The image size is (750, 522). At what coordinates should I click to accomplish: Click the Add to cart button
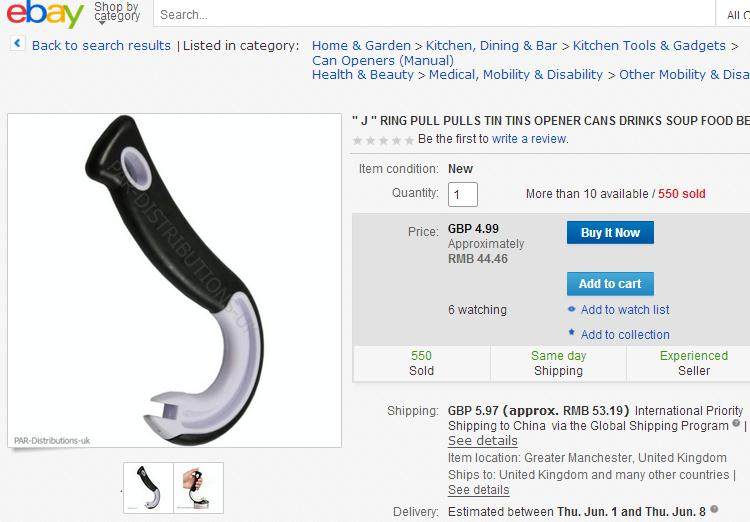coord(610,284)
